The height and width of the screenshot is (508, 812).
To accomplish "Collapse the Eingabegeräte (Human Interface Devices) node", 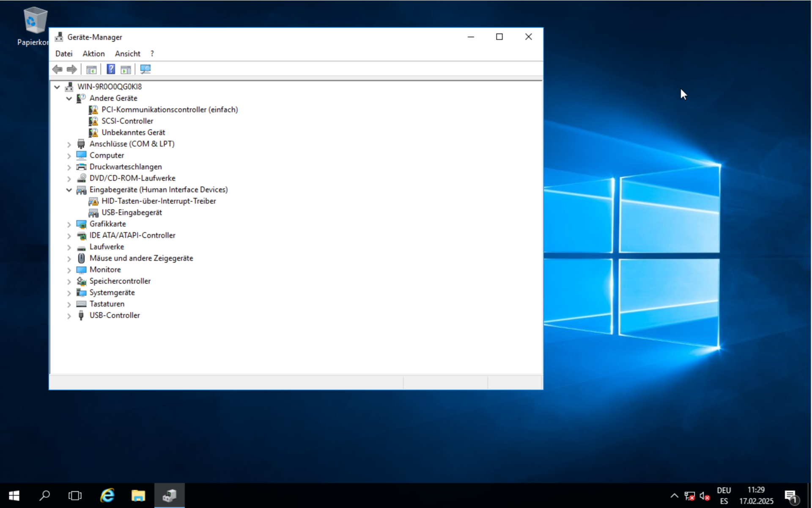I will pos(69,190).
